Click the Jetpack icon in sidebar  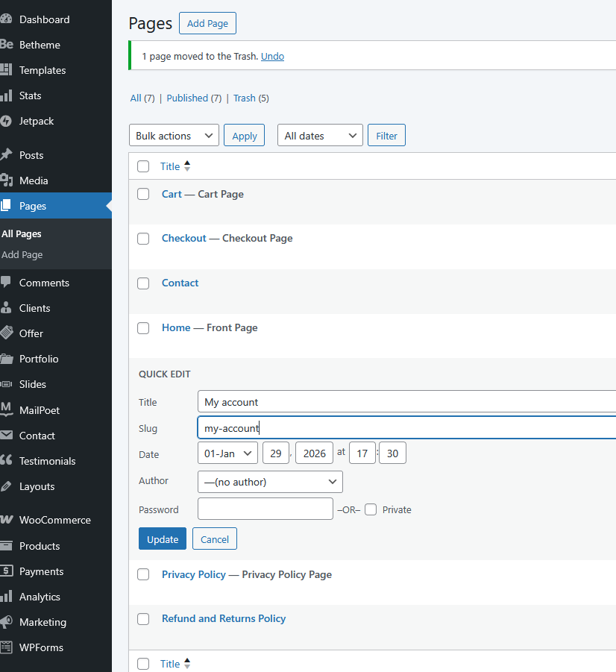click(6, 121)
